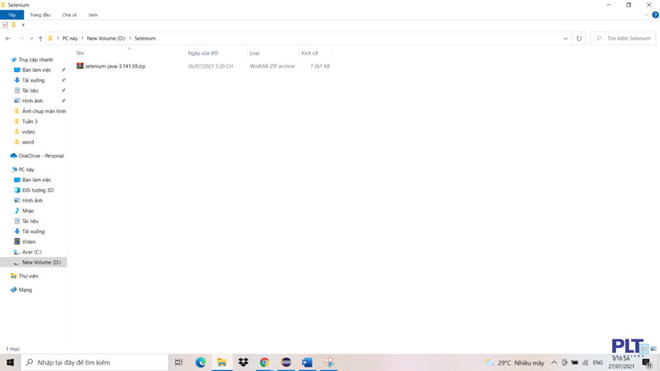Image resolution: width=660 pixels, height=371 pixels.
Task: Click the 29°C weather widget
Action: tap(515, 363)
